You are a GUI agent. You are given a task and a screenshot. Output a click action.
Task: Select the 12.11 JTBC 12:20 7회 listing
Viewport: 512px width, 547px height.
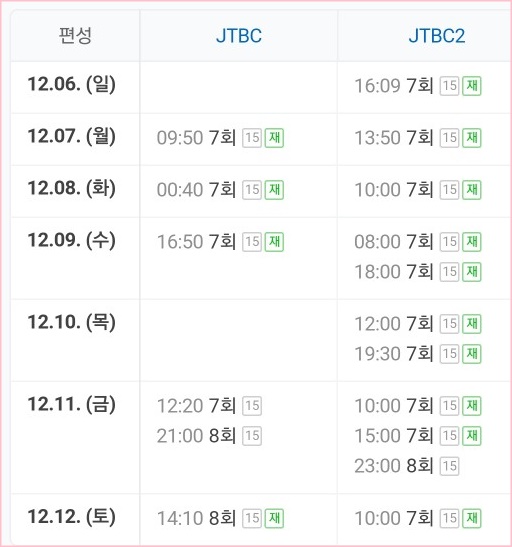point(209,406)
